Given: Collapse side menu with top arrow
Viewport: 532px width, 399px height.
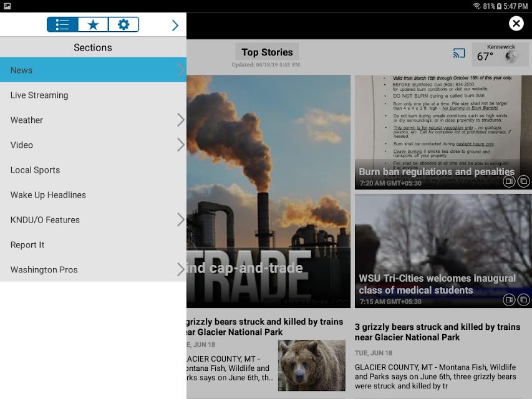Looking at the screenshot, I should coord(175,25).
